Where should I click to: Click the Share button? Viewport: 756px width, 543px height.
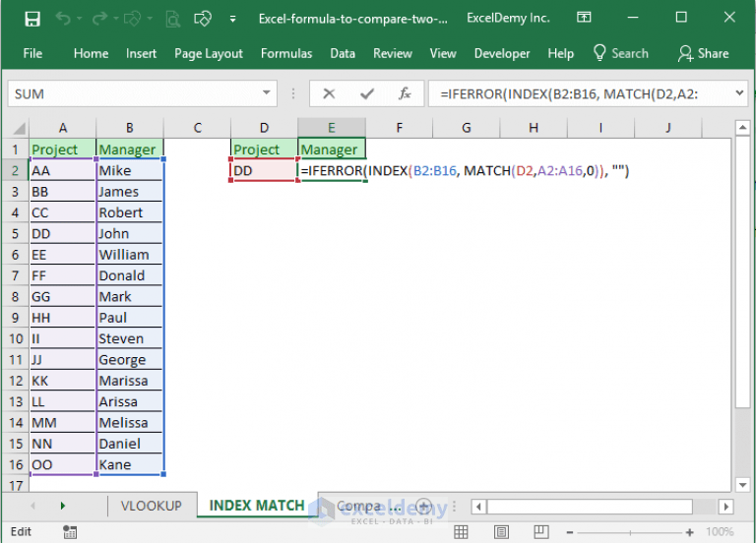[x=704, y=53]
